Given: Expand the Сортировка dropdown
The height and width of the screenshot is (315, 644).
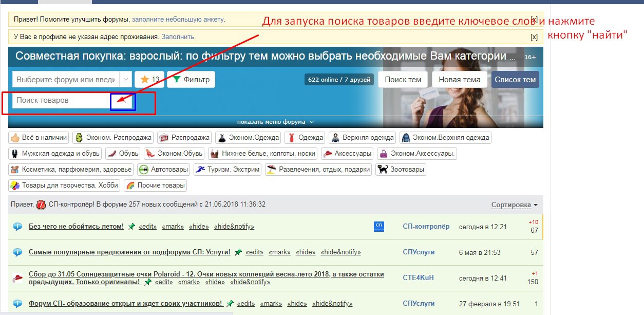Looking at the screenshot, I should coord(514,205).
